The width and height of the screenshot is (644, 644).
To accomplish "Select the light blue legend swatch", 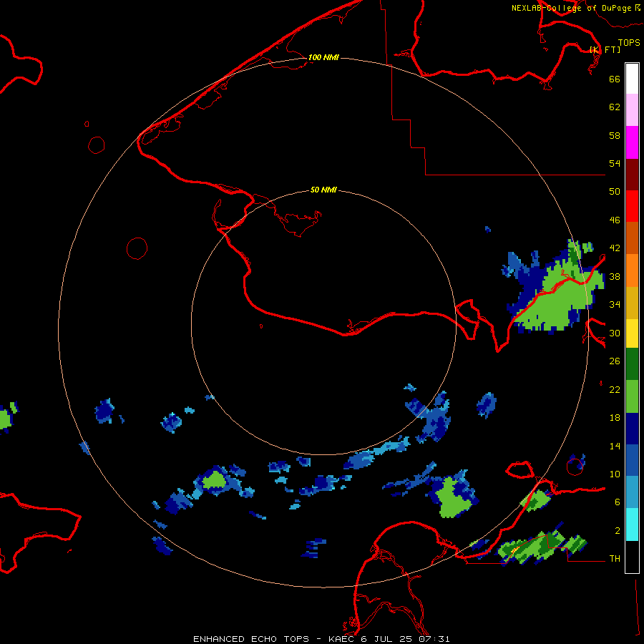I will click(x=632, y=492).
